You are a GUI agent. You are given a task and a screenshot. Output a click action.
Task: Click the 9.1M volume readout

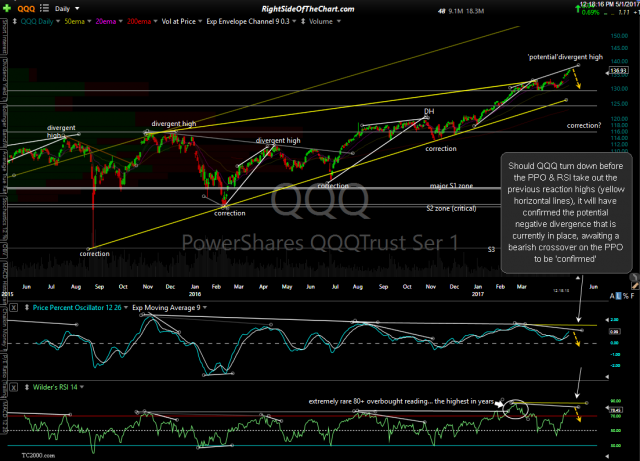pos(456,11)
